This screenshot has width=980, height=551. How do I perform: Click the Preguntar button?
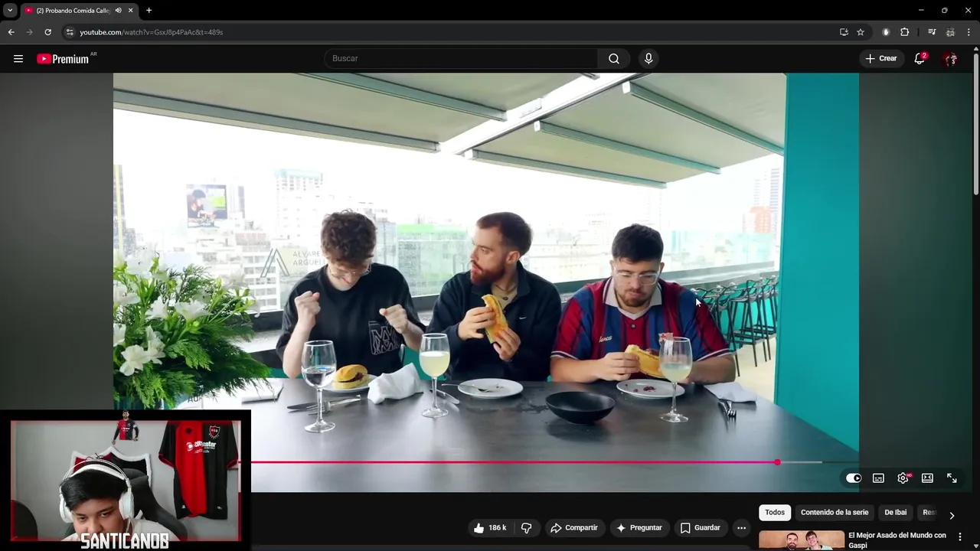pyautogui.click(x=639, y=528)
